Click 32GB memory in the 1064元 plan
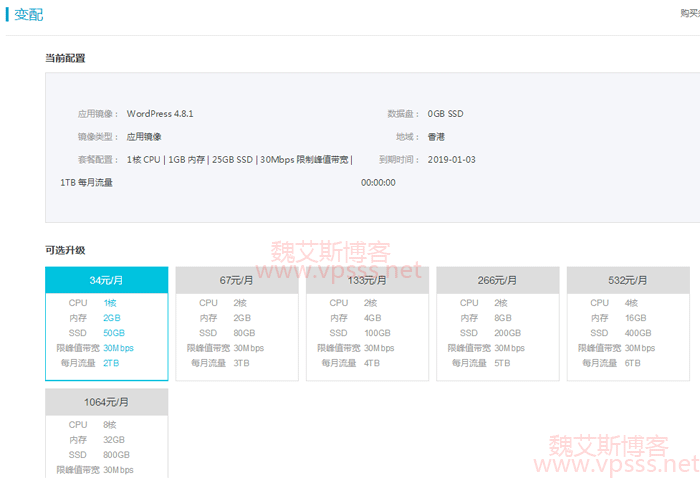The width and height of the screenshot is (700, 478). pyautogui.click(x=113, y=440)
